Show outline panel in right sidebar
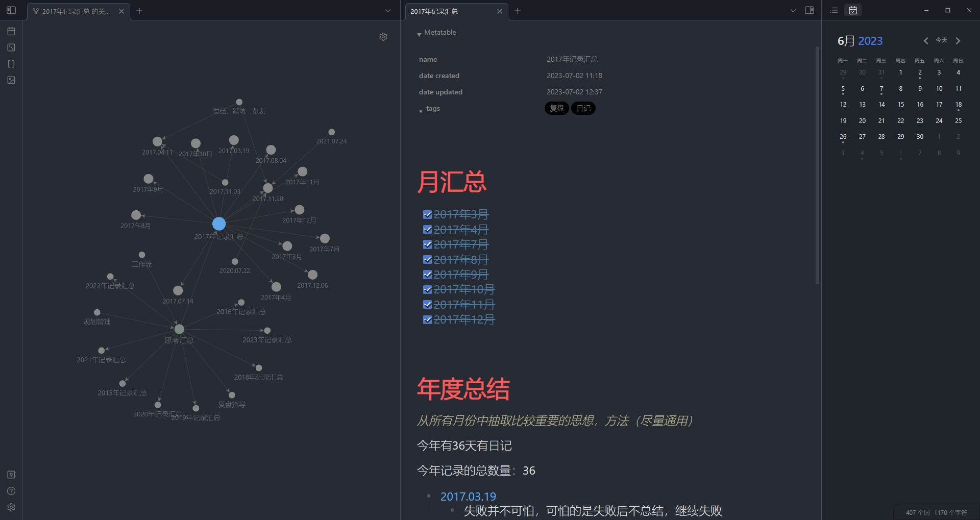980x520 pixels. (834, 10)
